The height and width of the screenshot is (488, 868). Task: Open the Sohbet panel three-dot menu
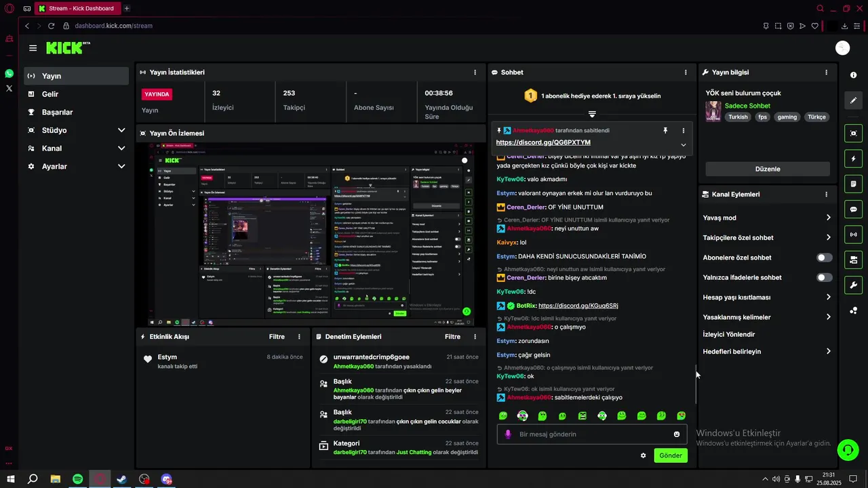[686, 73]
